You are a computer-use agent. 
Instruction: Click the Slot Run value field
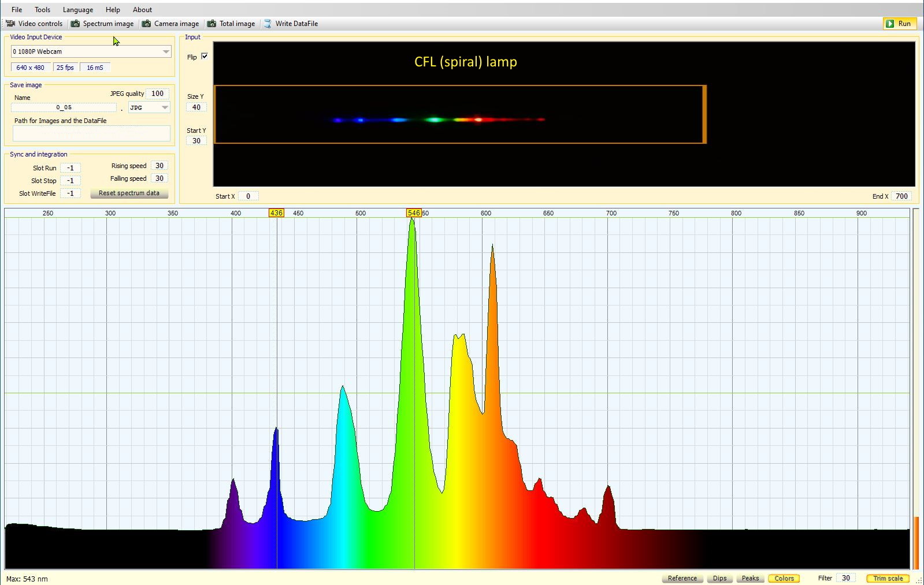coord(70,168)
